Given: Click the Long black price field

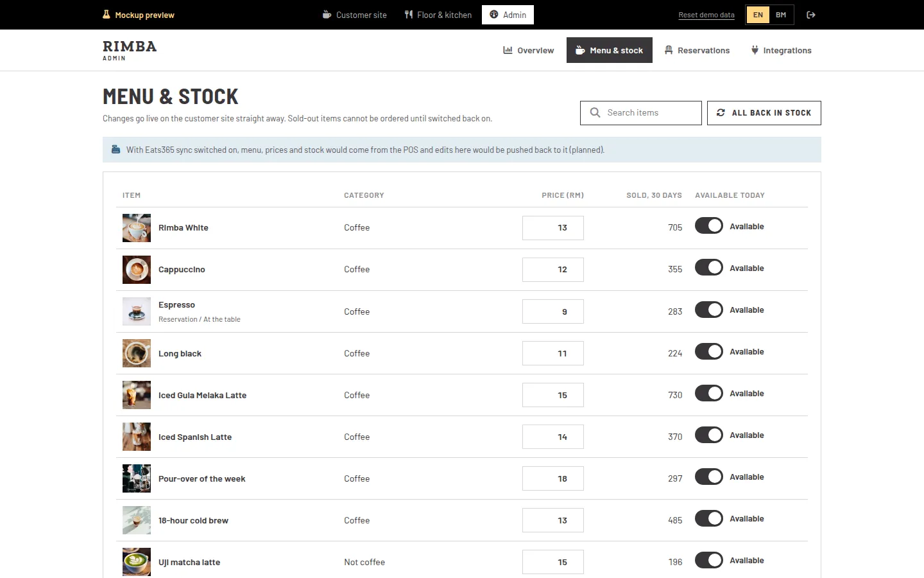Looking at the screenshot, I should (x=553, y=353).
